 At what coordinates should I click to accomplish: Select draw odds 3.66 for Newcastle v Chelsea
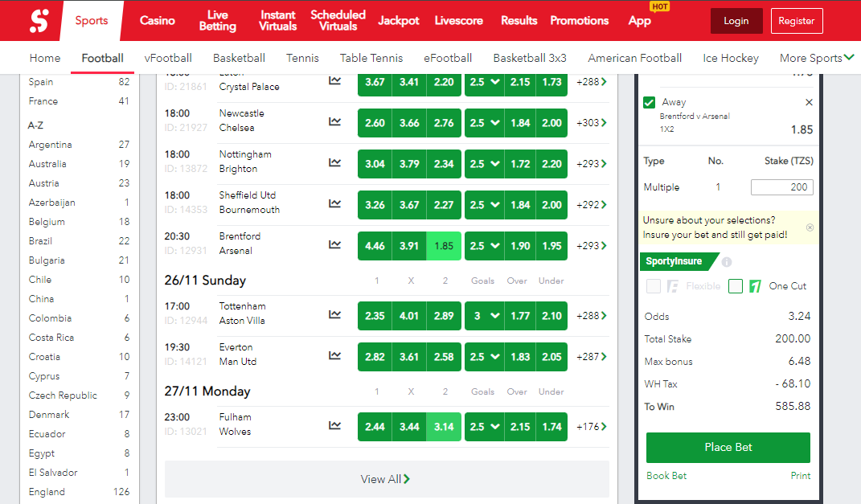409,123
